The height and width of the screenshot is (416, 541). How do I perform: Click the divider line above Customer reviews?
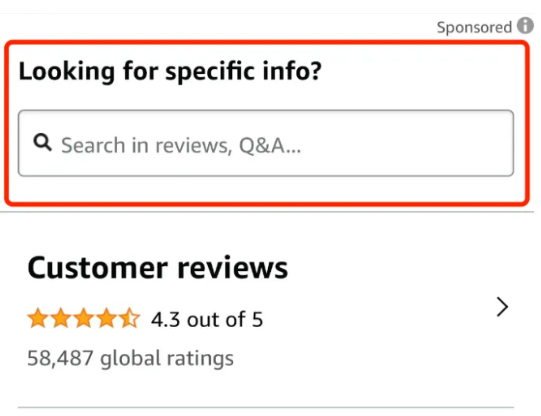coord(267,212)
